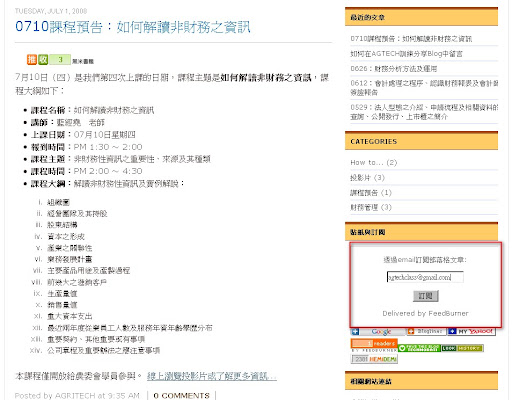This screenshot has height=400, width=512.
Task: Click the orange 推 recommend icon
Action: tap(32, 60)
